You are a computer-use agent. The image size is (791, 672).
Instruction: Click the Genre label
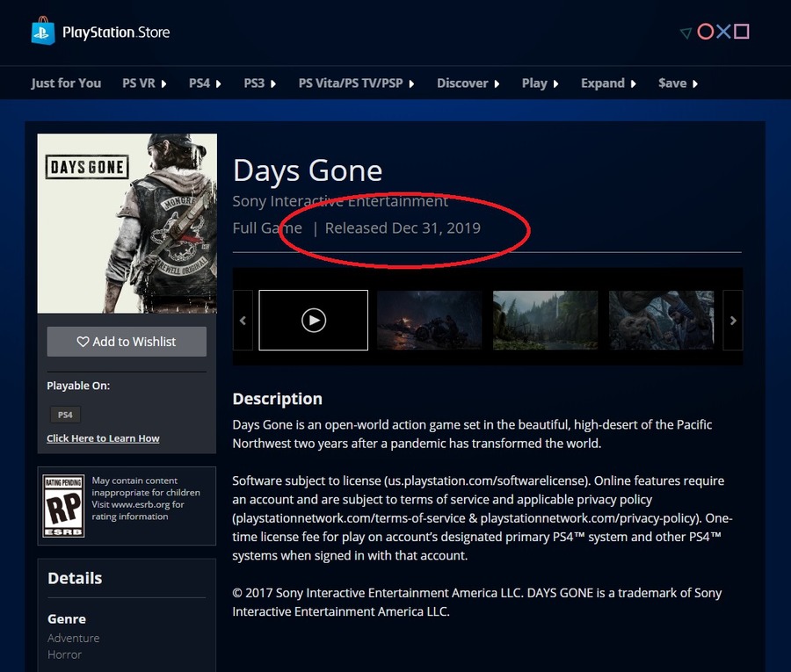[67, 619]
